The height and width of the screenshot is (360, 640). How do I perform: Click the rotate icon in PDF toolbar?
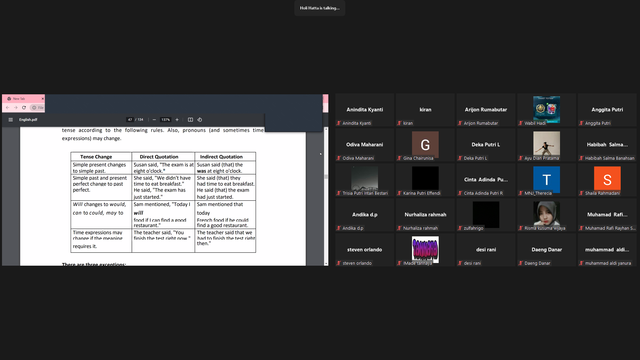[x=200, y=120]
